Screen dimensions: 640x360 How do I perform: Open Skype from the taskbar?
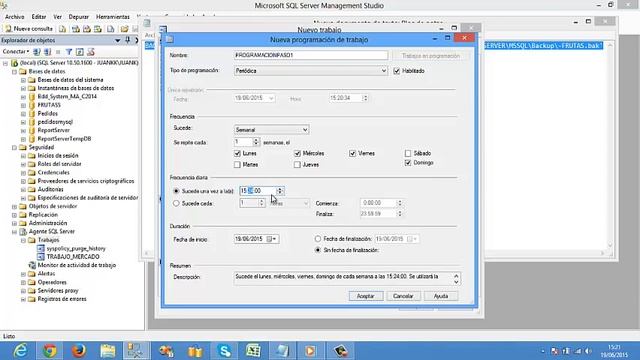point(224,351)
